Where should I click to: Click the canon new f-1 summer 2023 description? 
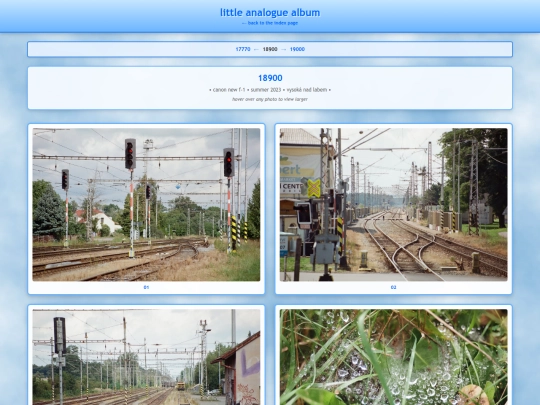coord(270,90)
